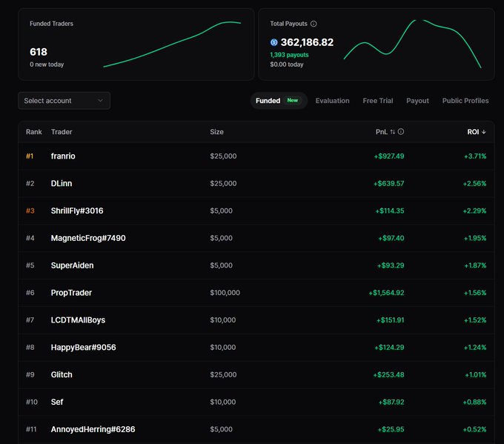Click the #6 rank label
This screenshot has height=444, width=504.
point(30,293)
